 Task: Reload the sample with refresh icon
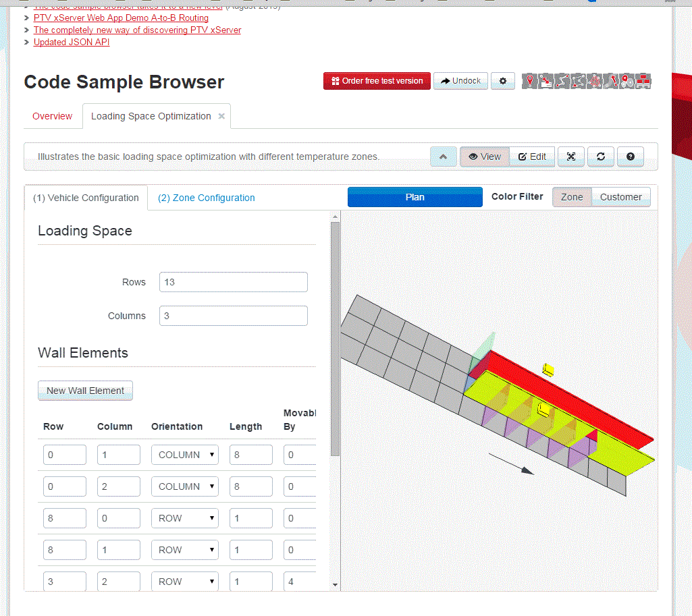click(x=600, y=157)
